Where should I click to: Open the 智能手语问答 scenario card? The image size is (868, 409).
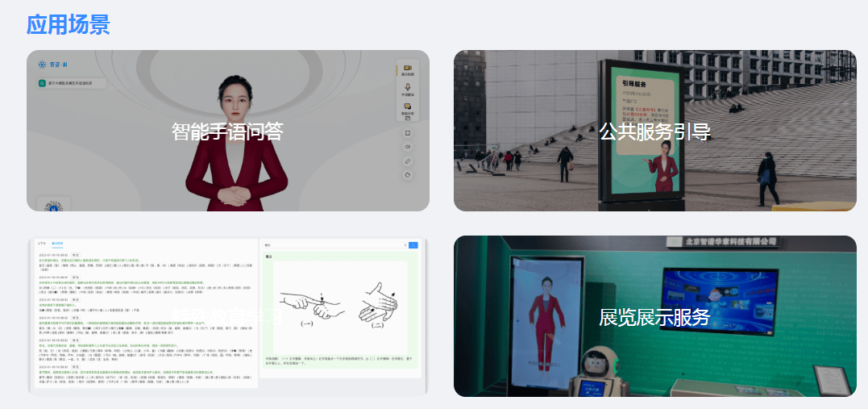(x=227, y=131)
